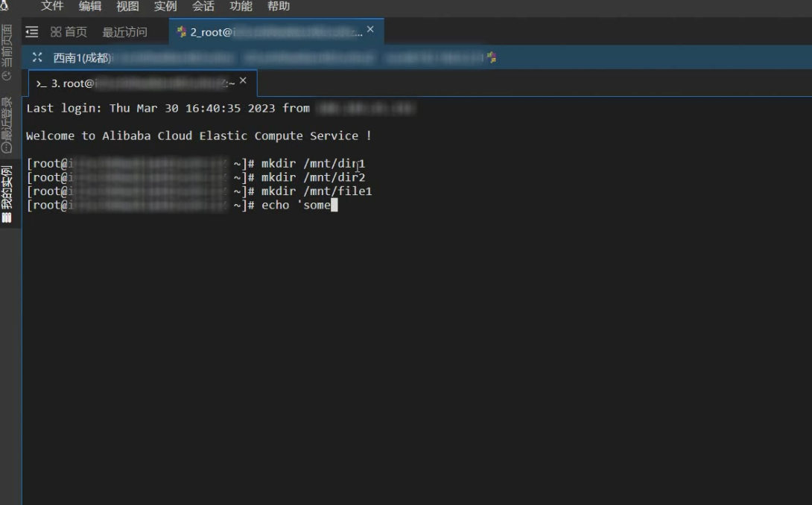Open the 实例 menu
This screenshot has height=505, width=812.
click(165, 6)
